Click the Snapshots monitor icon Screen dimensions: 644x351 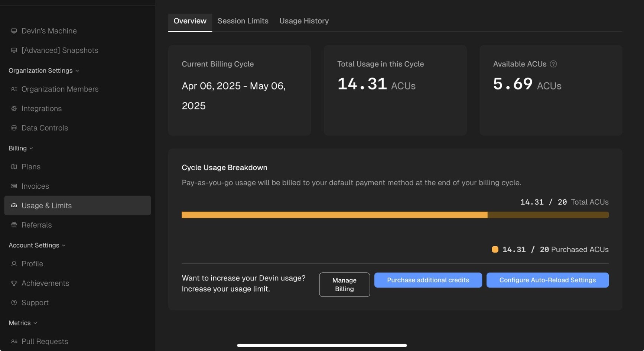14,50
